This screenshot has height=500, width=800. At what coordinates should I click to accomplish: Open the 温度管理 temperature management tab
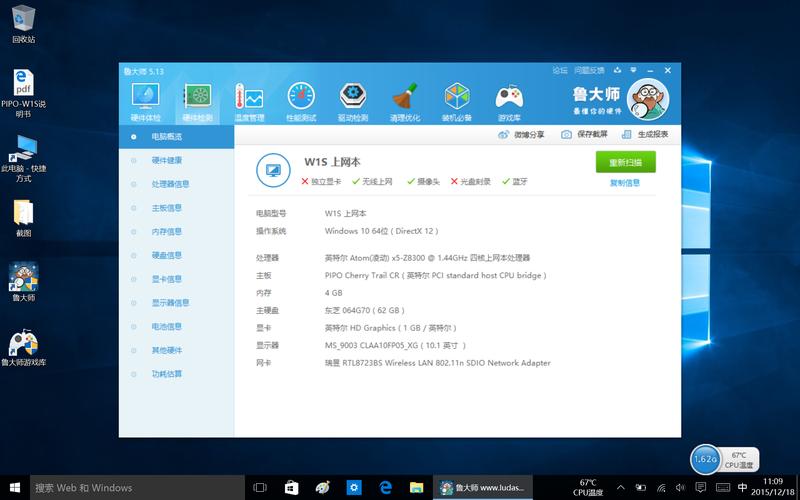[x=249, y=103]
